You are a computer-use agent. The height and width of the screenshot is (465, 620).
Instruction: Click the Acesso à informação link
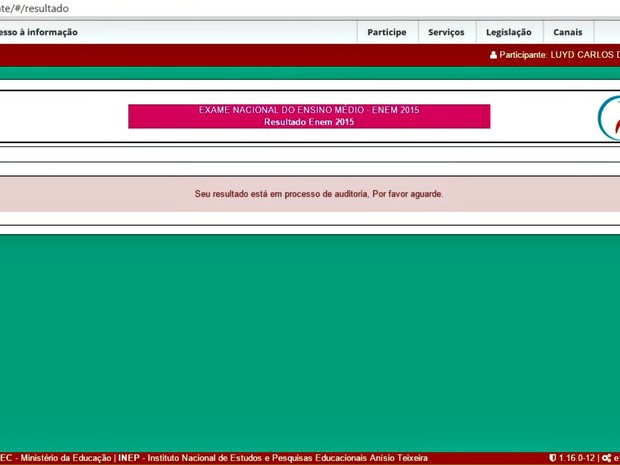click(40, 32)
